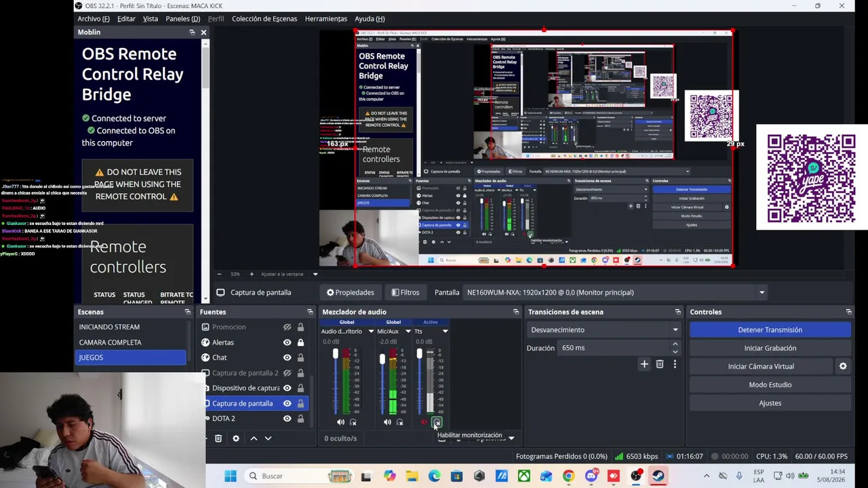Viewport: 868px width, 488px height.
Task: Open Steam from the taskbar
Action: coord(658,476)
